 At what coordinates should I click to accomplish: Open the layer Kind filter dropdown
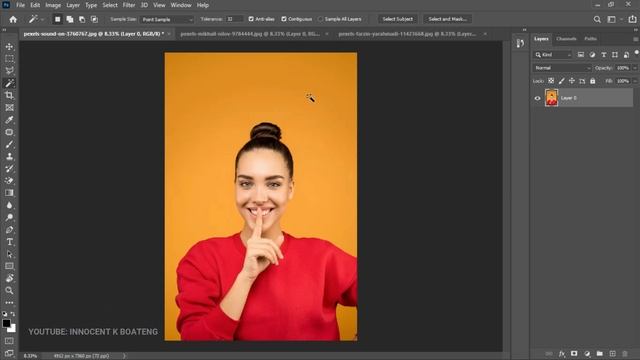[x=553, y=55]
